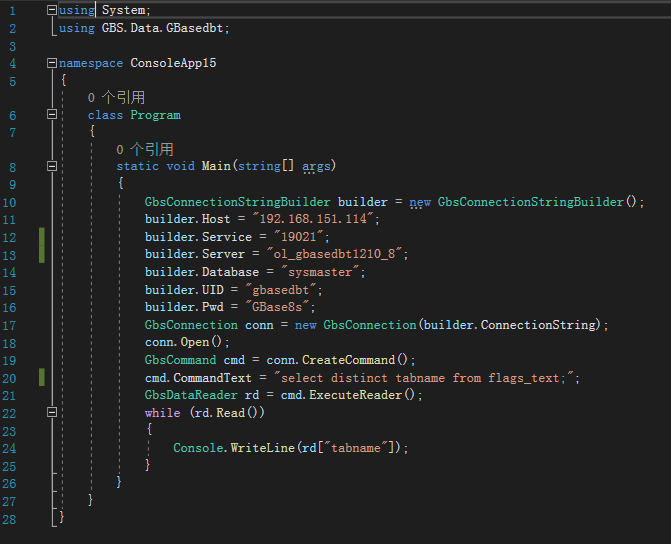Collapse the ConsoleApp15 namespace block
671x544 pixels.
pyautogui.click(x=52, y=64)
